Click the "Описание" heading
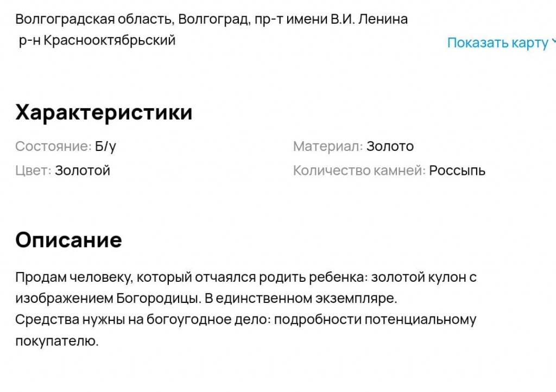This screenshot has width=556, height=392. [x=68, y=240]
